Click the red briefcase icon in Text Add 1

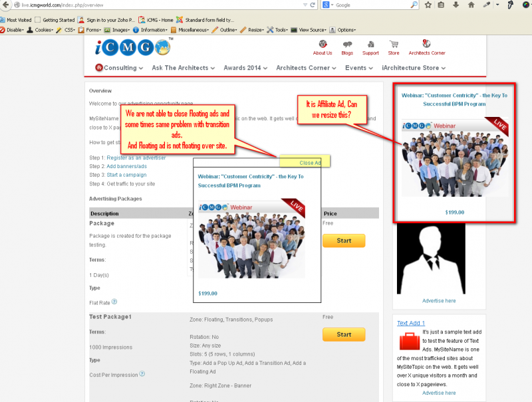click(x=410, y=341)
